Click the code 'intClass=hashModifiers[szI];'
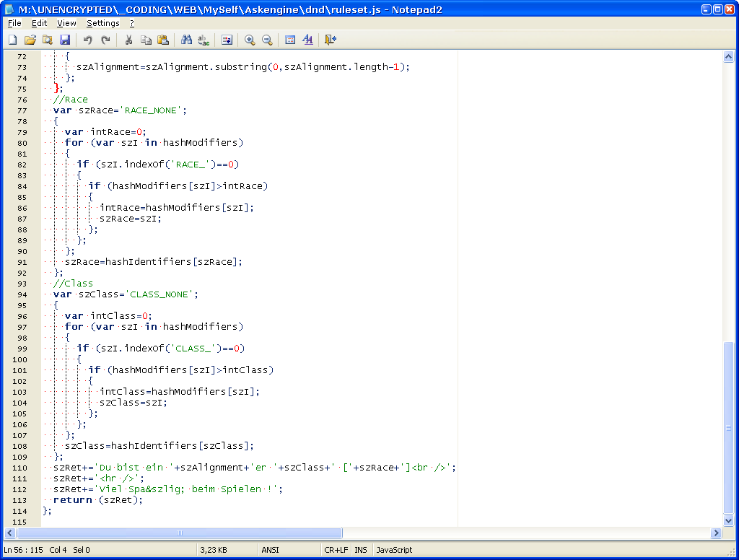This screenshot has height=560, width=739. [180, 392]
